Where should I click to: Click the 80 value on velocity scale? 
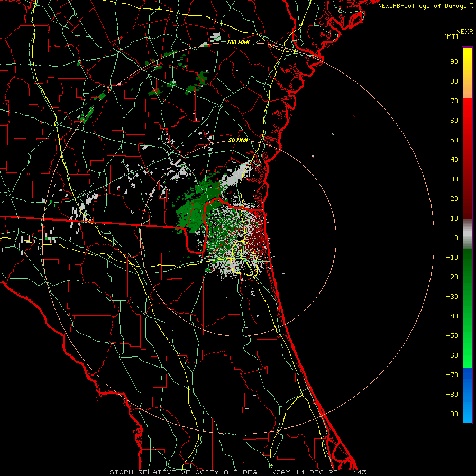pos(454,81)
